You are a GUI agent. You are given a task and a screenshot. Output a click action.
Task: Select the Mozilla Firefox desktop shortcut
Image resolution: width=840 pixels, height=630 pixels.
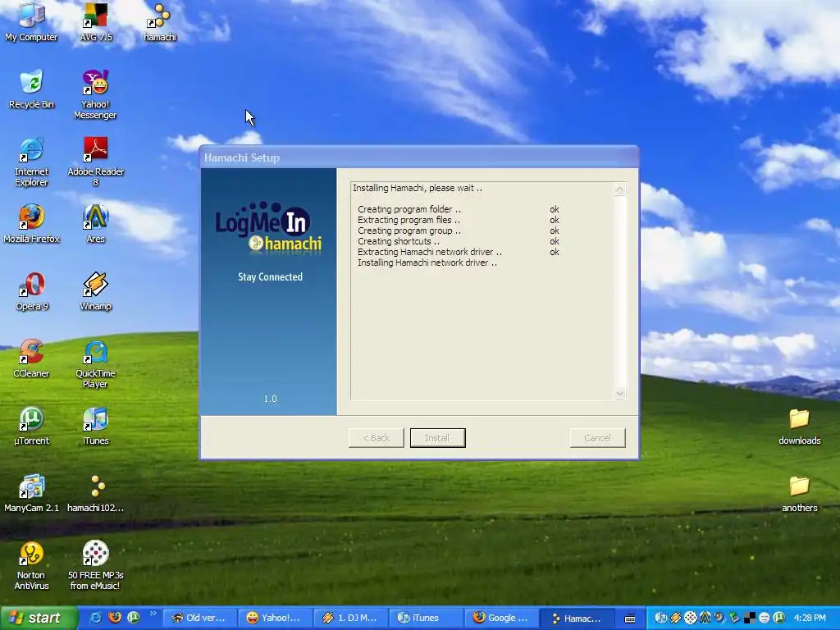pyautogui.click(x=31, y=223)
